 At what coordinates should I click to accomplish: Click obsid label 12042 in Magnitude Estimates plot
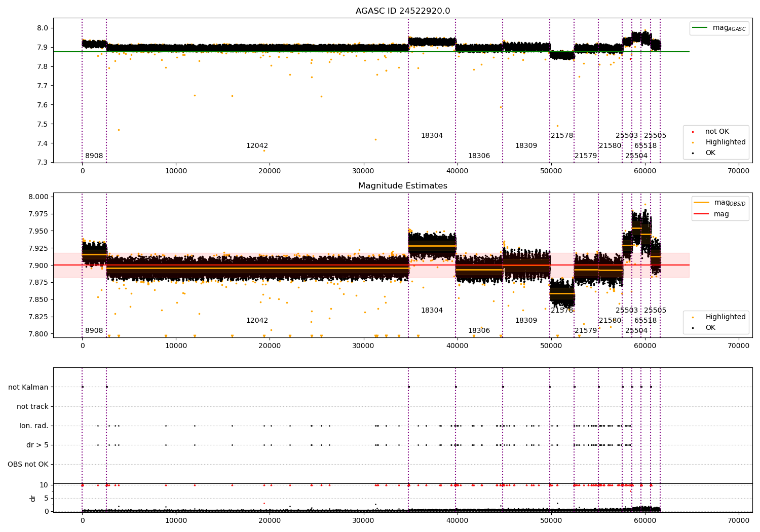(x=257, y=321)
